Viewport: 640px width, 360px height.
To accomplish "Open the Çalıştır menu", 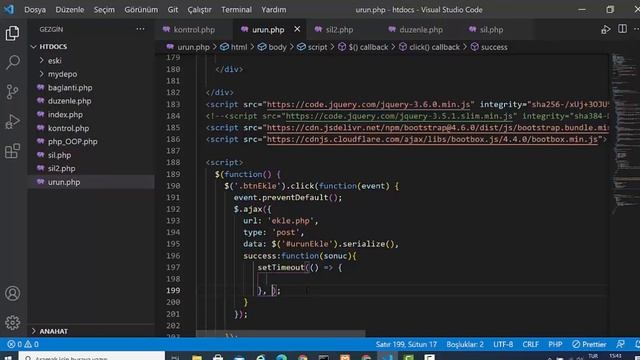I will (x=200, y=9).
